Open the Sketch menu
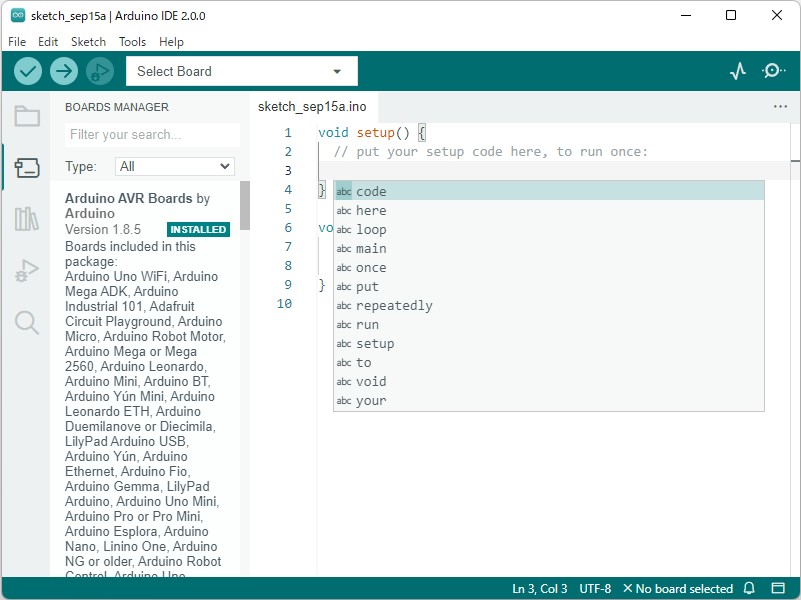The height and width of the screenshot is (600, 801). coord(88,42)
